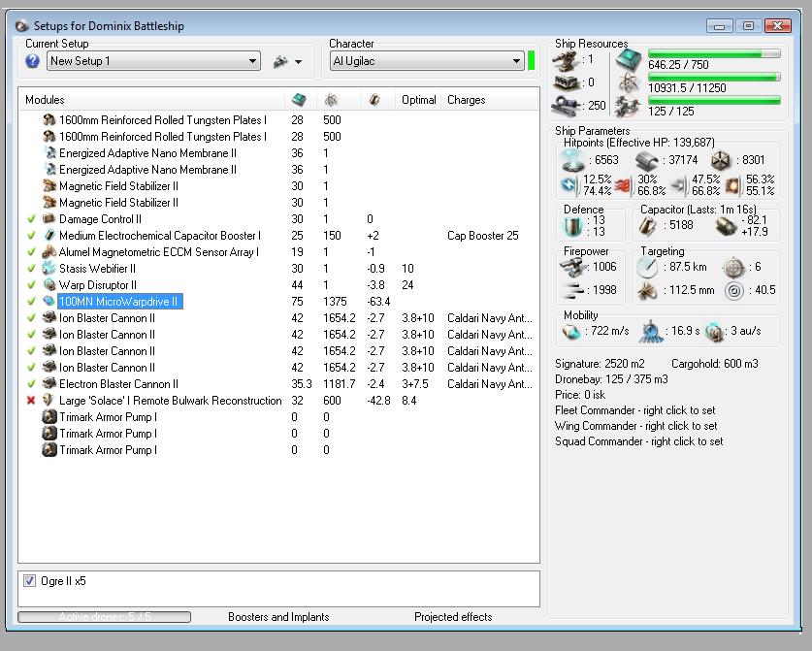The height and width of the screenshot is (651, 812).
Task: Click the Squad Commander line
Action: (x=638, y=441)
